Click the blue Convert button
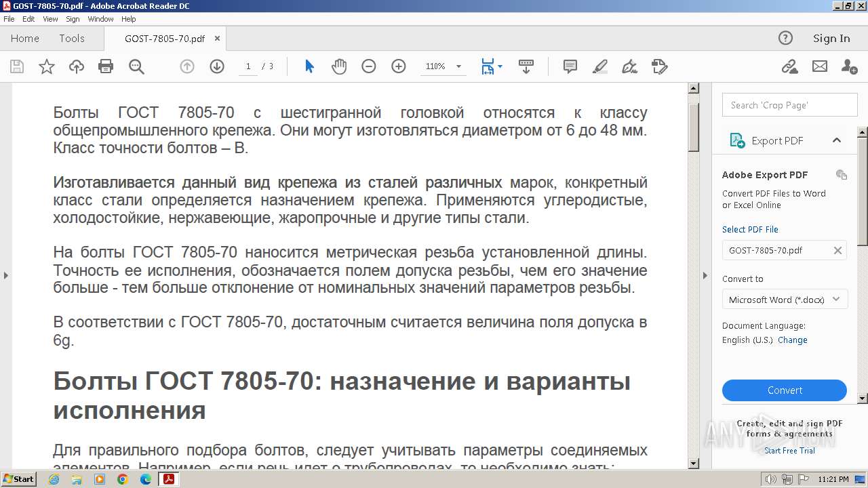 tap(785, 390)
